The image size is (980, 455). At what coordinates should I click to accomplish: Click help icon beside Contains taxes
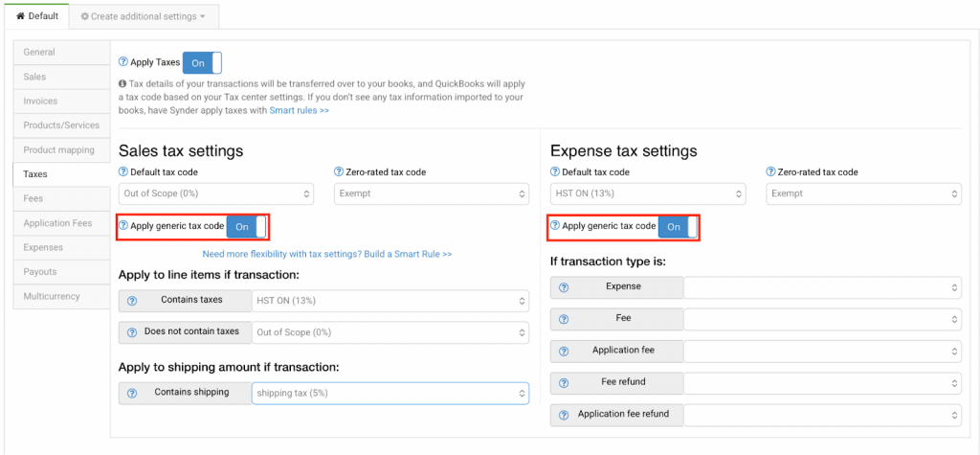click(x=132, y=300)
